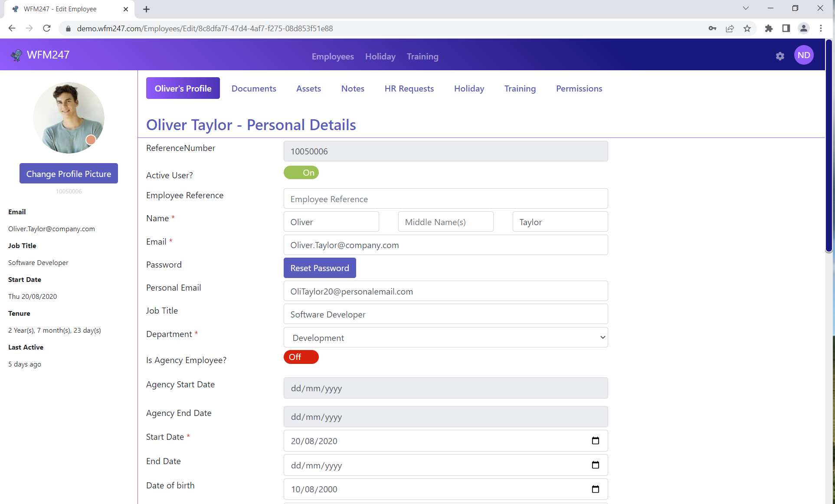Click the Middle Name(s) input field

(445, 222)
